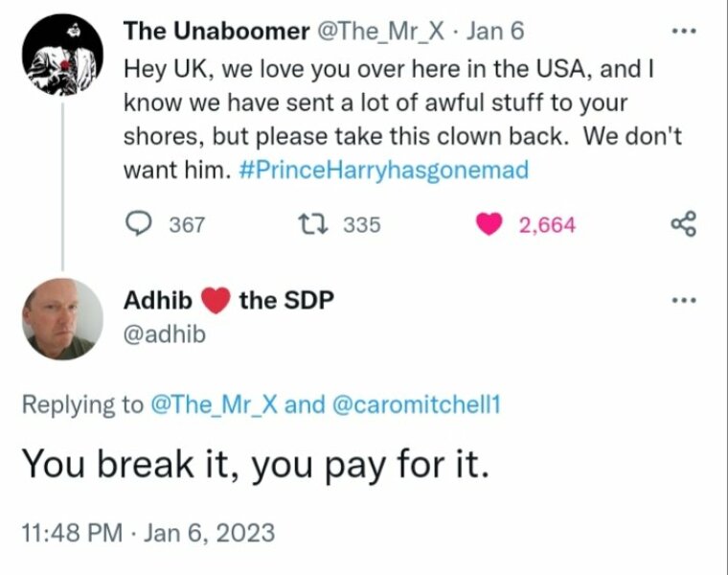Image resolution: width=728 pixels, height=575 pixels.
Task: Open The Unaboomer's profile picture
Action: coord(64,56)
